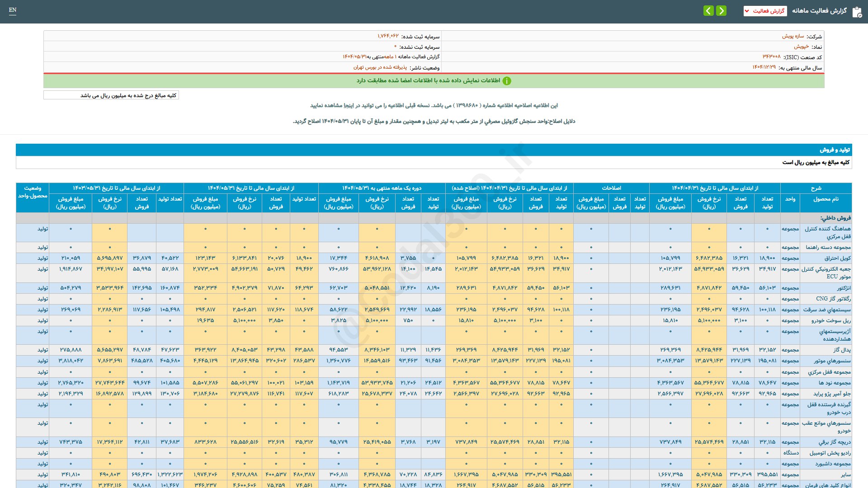Click the وضعیت محصول-واحد column header
Image resolution: width=868 pixels, height=488 pixels.
[x=33, y=192]
